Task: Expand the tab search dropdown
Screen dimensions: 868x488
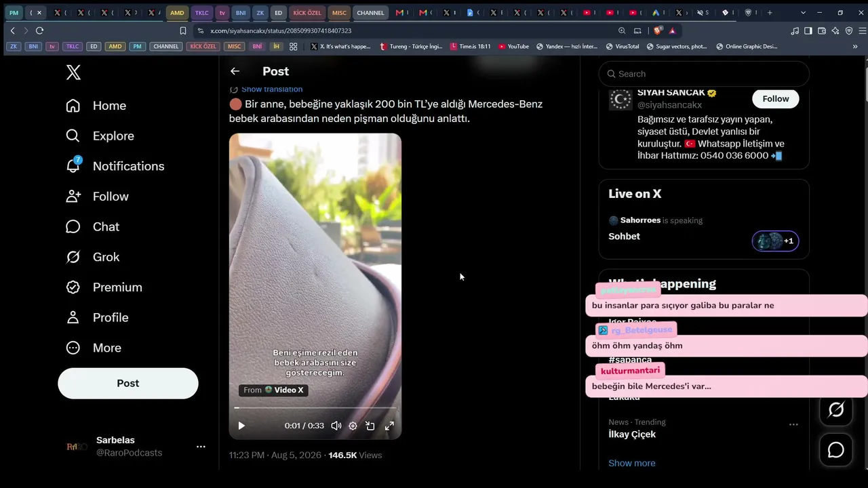Action: (x=804, y=13)
